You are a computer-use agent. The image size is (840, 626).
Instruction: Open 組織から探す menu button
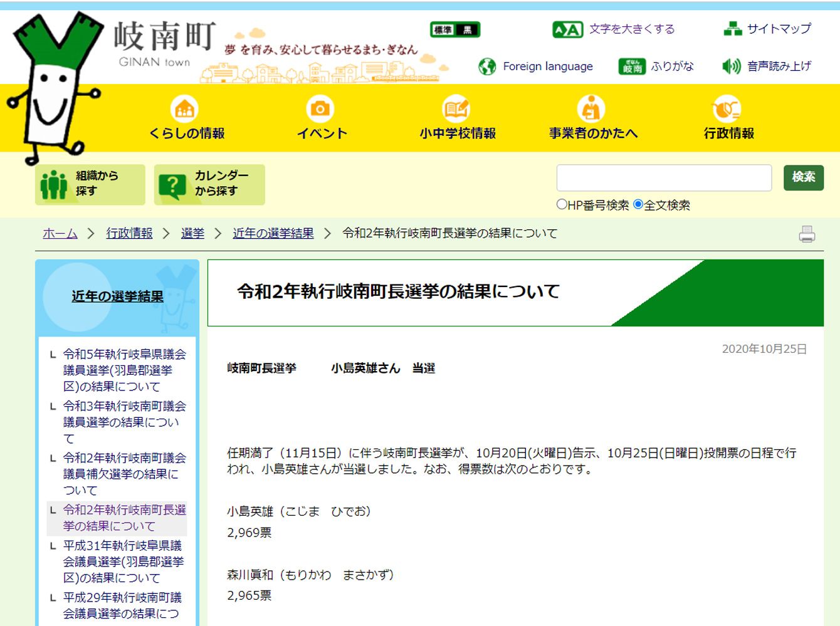[90, 184]
